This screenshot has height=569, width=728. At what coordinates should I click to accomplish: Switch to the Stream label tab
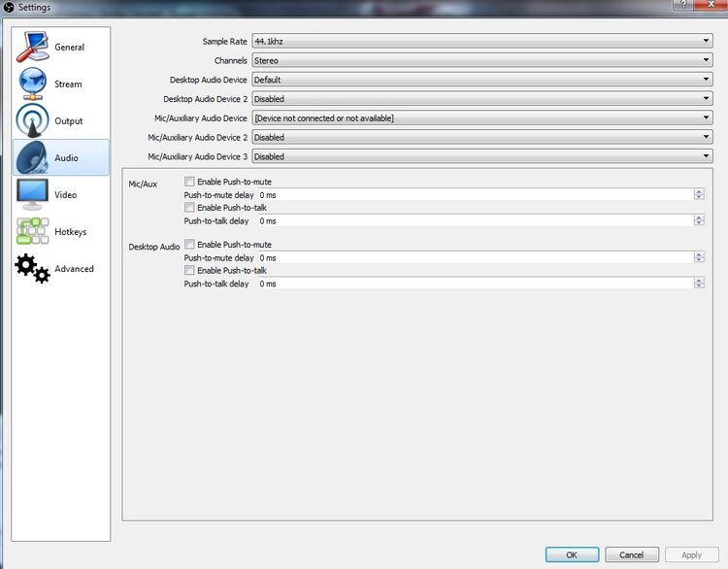pyautogui.click(x=68, y=84)
